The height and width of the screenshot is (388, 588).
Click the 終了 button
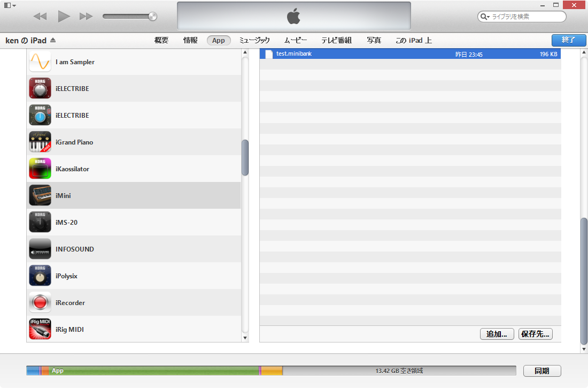coord(569,40)
